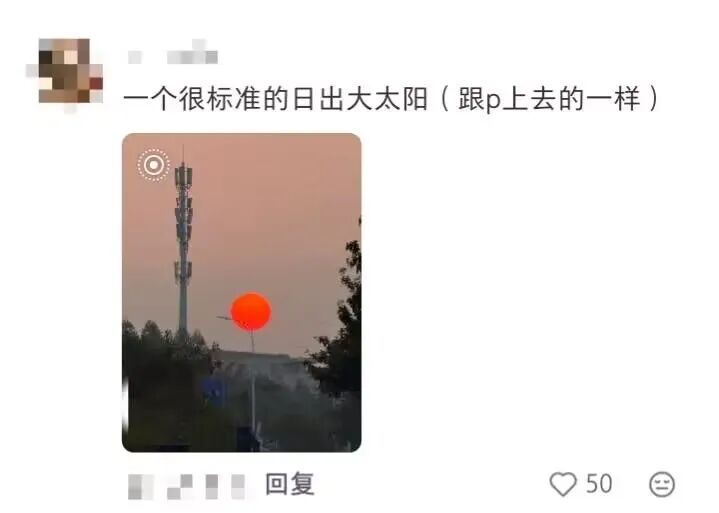Like the comment with the heart icon
Screen dimensions: 719x513
click(x=563, y=484)
